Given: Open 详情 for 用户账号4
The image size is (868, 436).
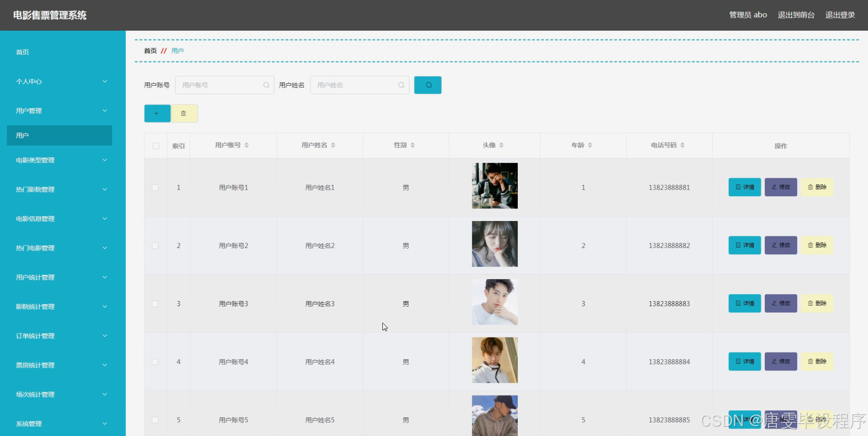Looking at the screenshot, I should click(745, 362).
